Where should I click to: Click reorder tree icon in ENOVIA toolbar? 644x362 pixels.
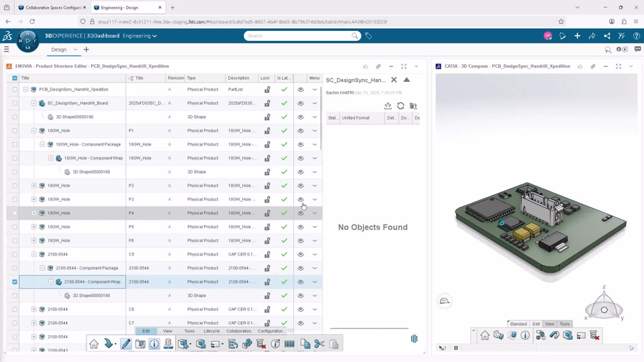point(233,344)
